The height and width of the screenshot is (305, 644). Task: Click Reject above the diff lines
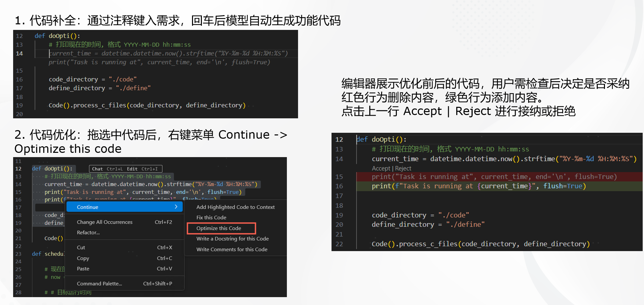pos(403,168)
